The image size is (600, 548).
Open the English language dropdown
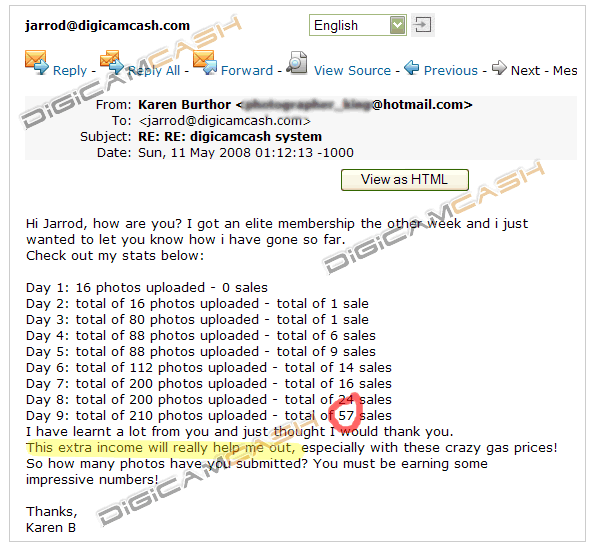click(358, 25)
